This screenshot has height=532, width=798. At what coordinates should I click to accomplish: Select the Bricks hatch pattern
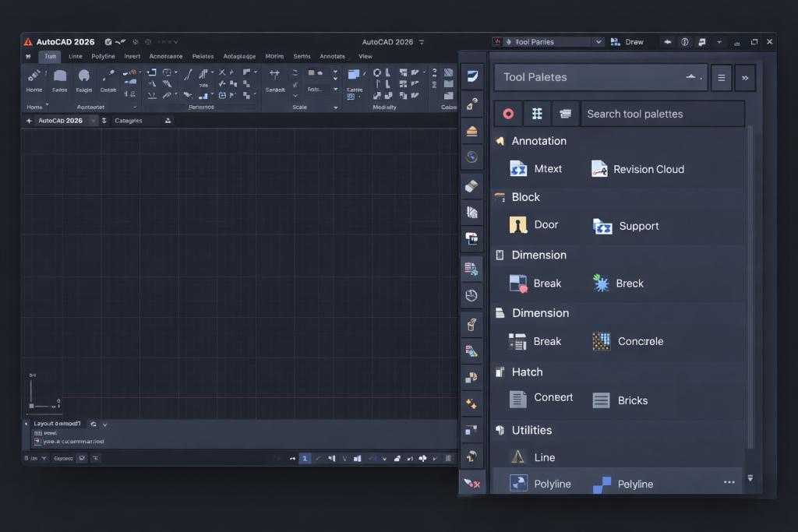click(x=620, y=400)
